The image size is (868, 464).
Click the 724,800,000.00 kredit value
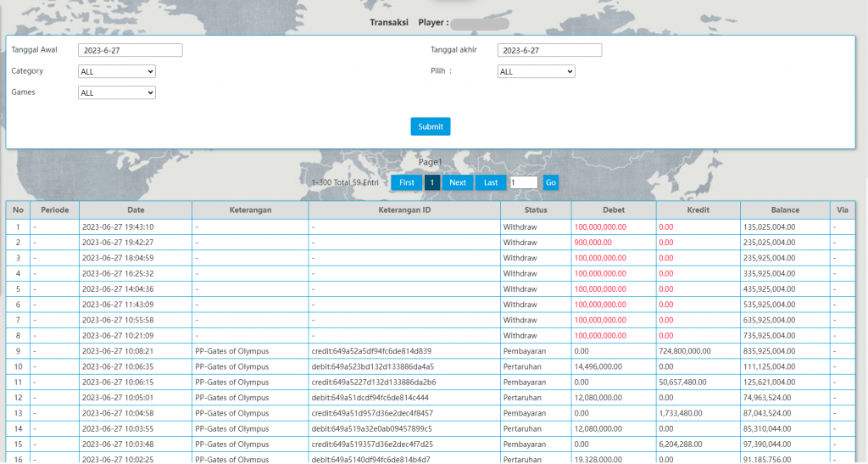684,350
